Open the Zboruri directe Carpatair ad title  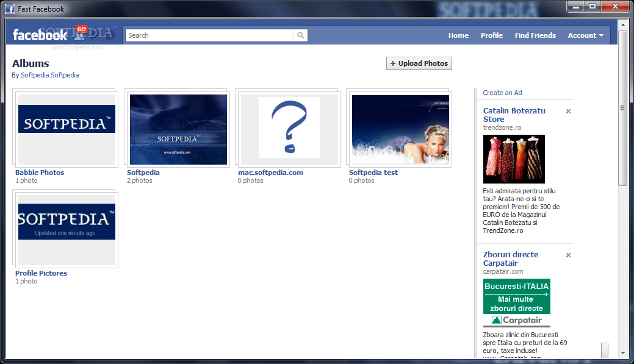(x=511, y=259)
